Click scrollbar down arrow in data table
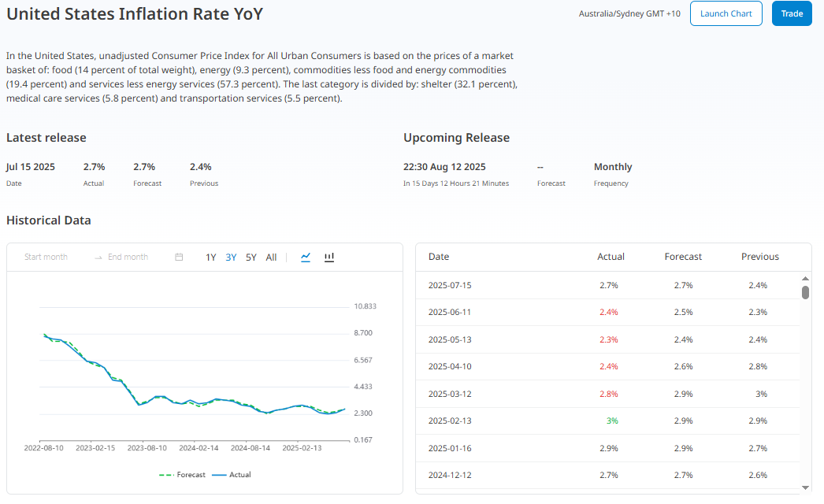The width and height of the screenshot is (824, 504). click(805, 486)
